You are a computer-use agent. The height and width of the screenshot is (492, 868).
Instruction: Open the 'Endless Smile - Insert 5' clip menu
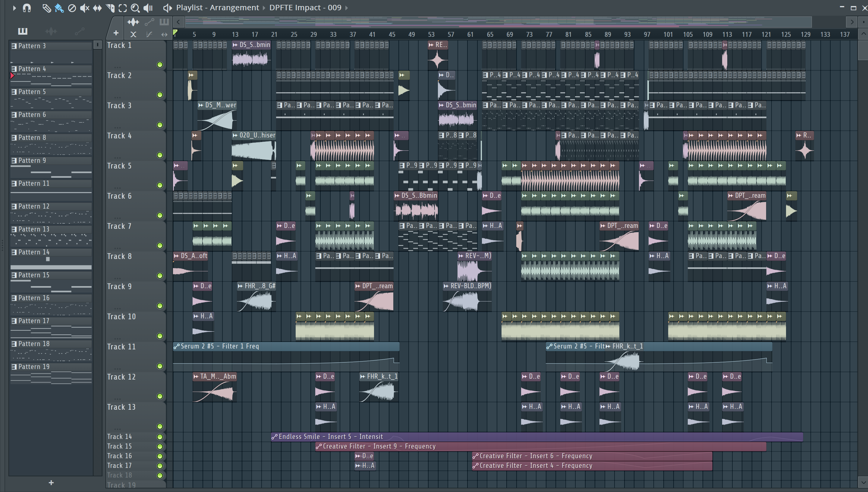click(x=275, y=437)
